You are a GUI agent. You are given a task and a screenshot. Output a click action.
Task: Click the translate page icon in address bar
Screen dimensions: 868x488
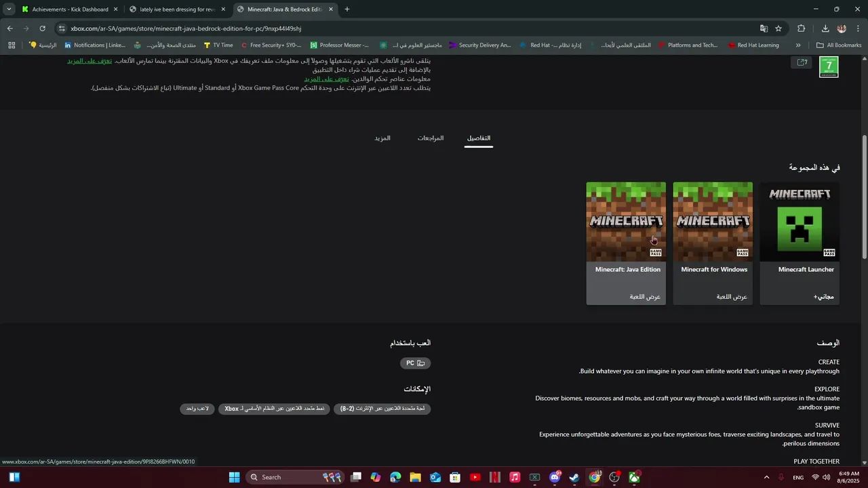pos(764,28)
